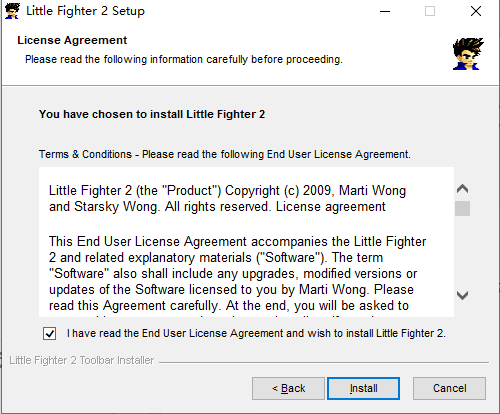Start installation with the Install button
This screenshot has height=414, width=500.
363,388
